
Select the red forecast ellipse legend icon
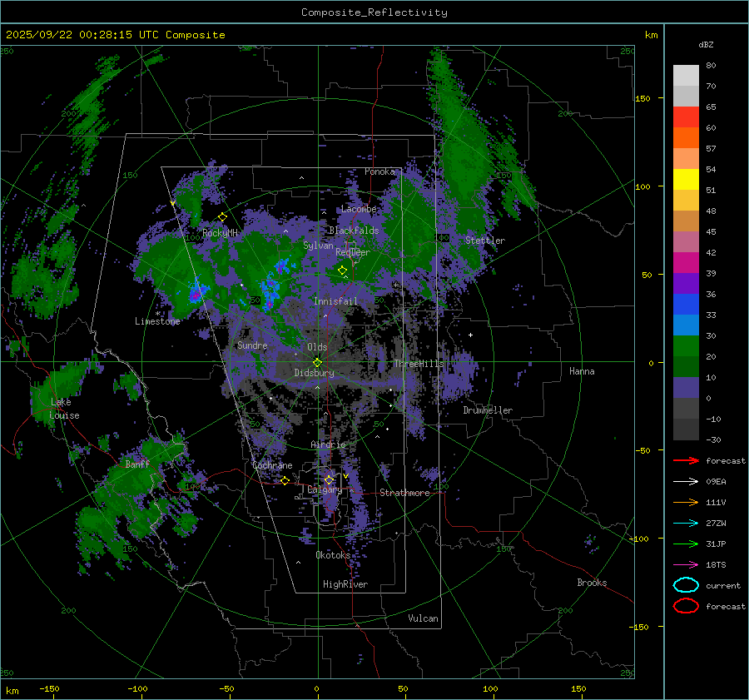pyautogui.click(x=685, y=606)
